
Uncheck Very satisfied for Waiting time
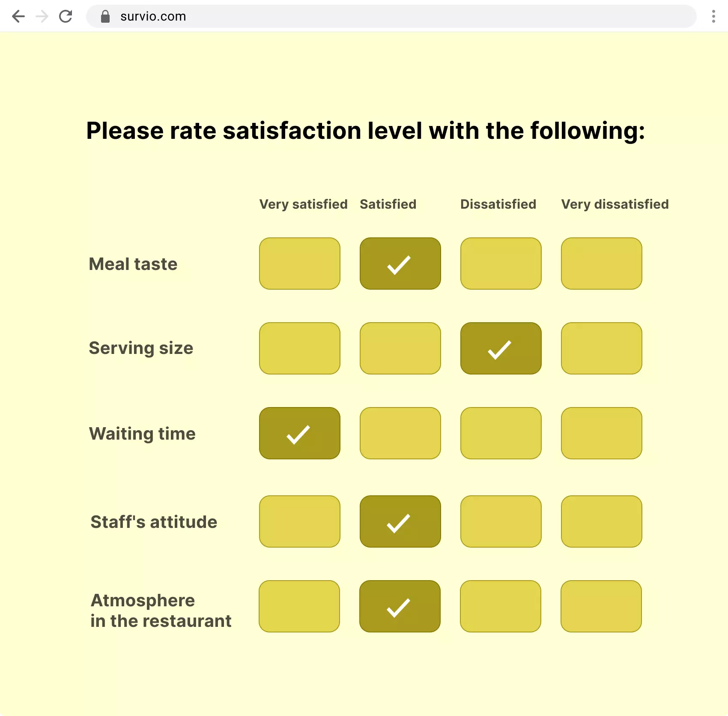(x=299, y=433)
